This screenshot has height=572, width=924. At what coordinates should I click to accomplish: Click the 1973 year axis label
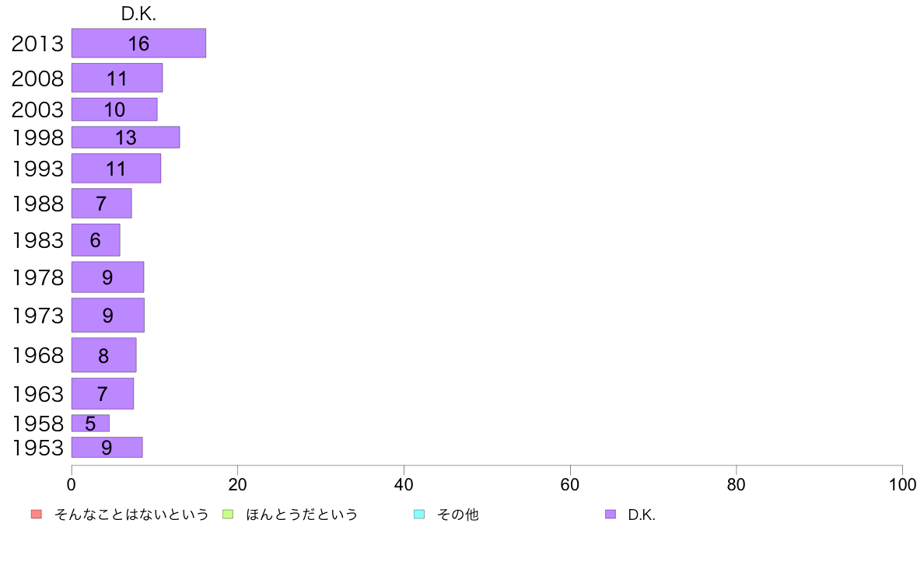click(38, 316)
